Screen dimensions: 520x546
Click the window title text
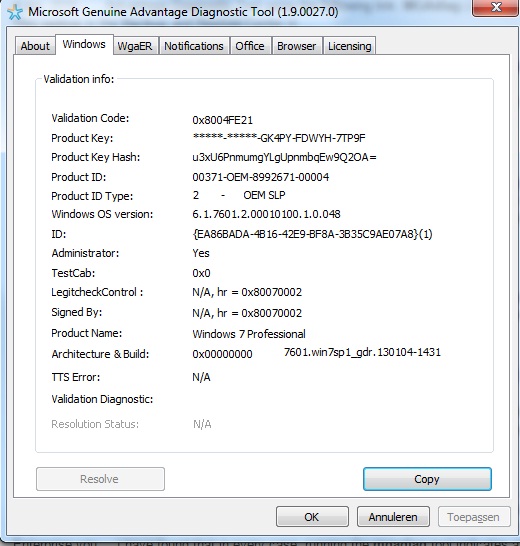point(183,12)
